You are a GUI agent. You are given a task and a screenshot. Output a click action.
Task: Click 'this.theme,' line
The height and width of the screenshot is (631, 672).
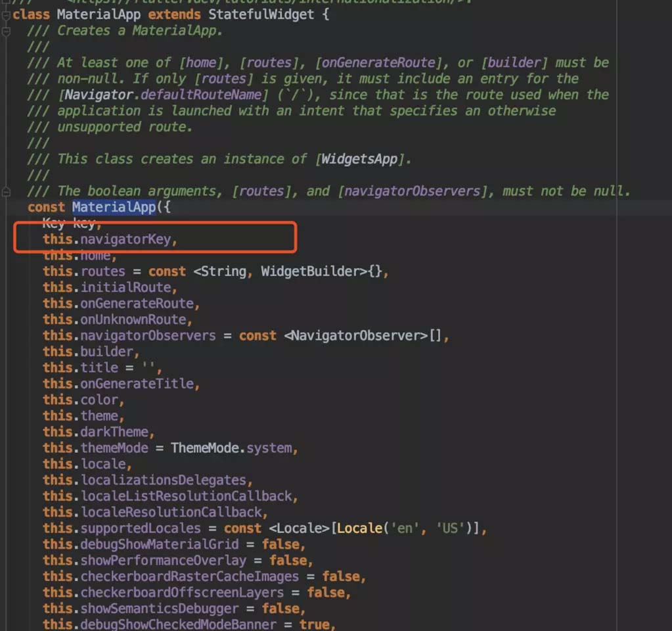coord(83,415)
